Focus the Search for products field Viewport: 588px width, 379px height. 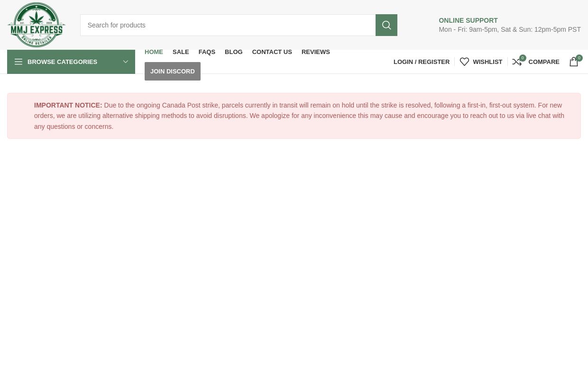tap(228, 25)
